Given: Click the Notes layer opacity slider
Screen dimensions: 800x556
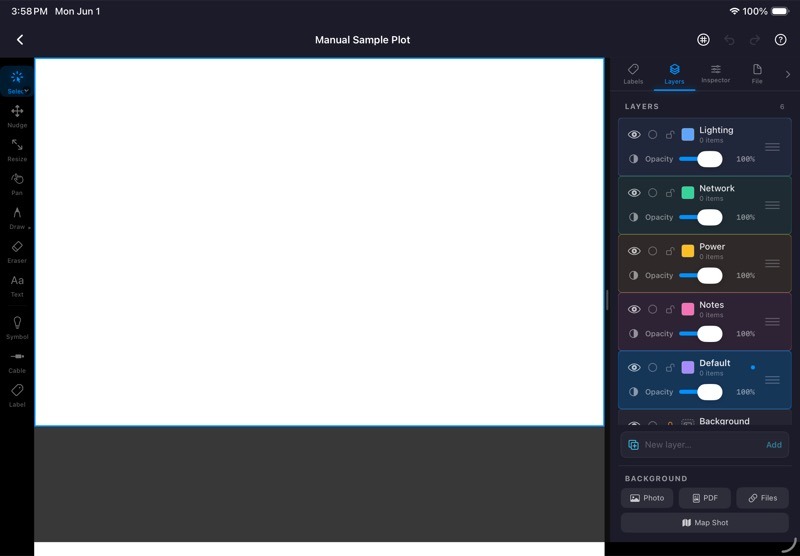Looking at the screenshot, I should pos(701,334).
